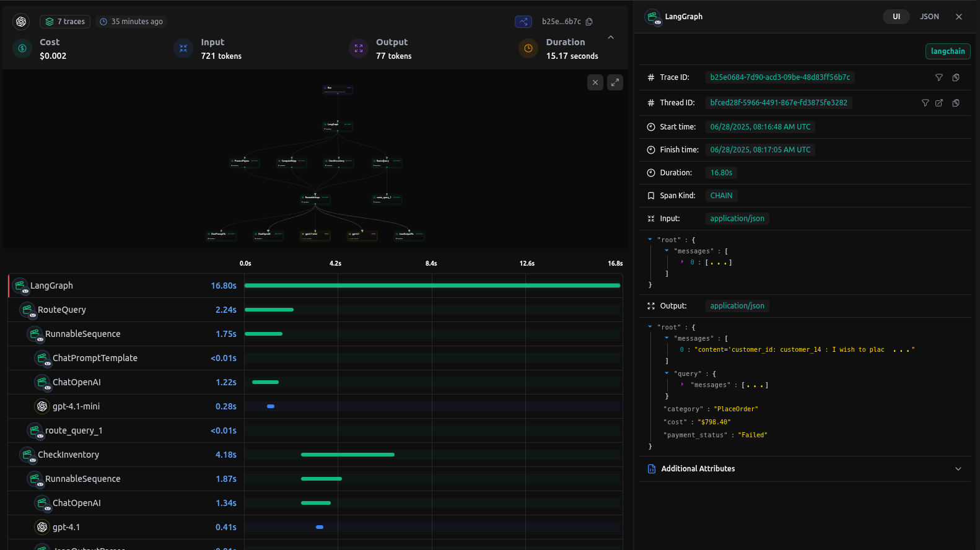Copy the full Trace ID value
This screenshot has width=980, height=550.
coord(956,77)
